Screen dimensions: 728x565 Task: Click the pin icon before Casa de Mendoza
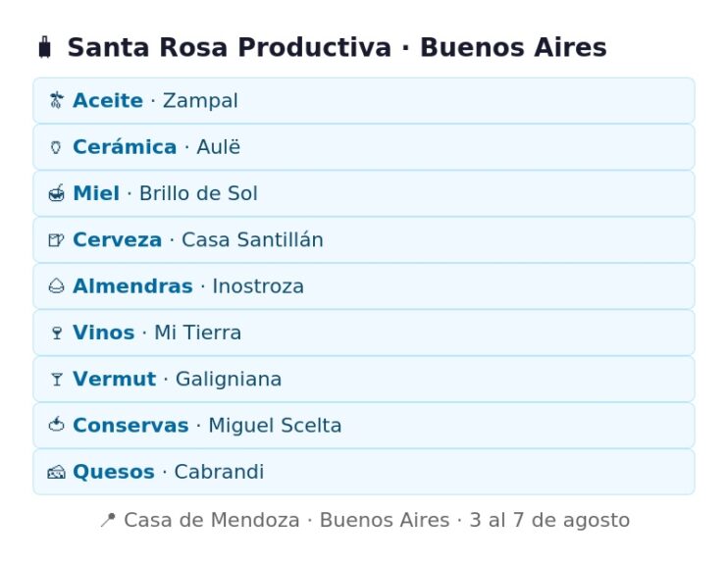click(x=108, y=520)
